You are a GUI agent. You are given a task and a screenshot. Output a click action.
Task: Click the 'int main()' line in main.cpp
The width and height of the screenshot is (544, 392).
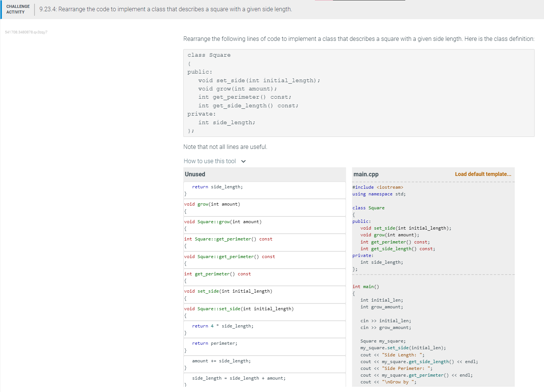(x=366, y=287)
